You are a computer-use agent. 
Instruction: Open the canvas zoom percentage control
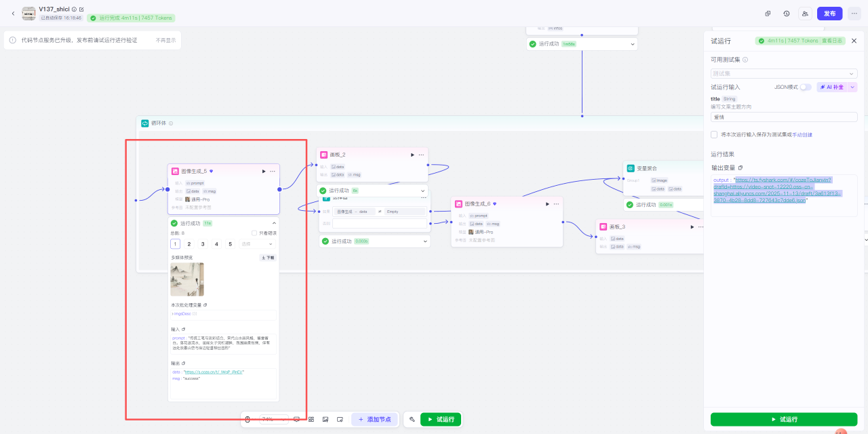click(x=274, y=420)
